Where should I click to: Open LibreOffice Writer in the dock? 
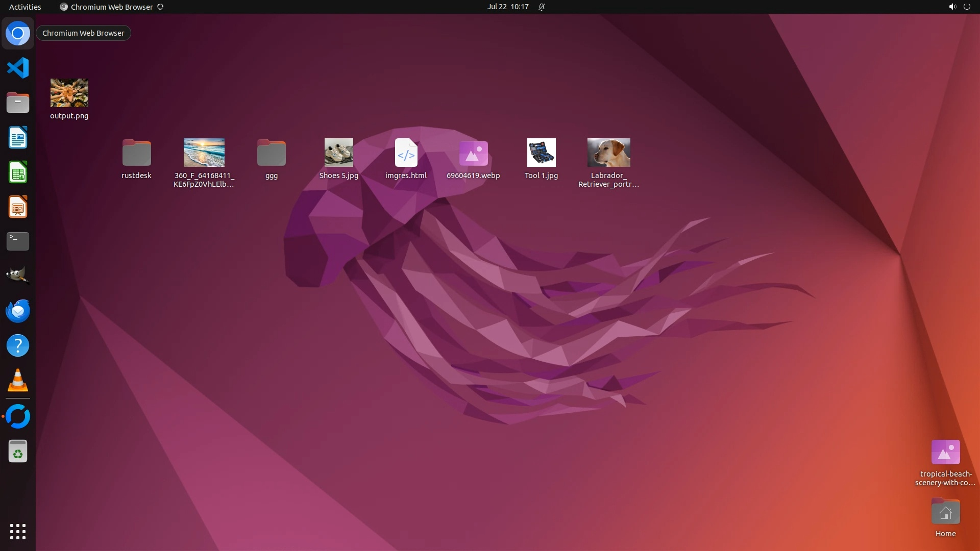tap(18, 137)
